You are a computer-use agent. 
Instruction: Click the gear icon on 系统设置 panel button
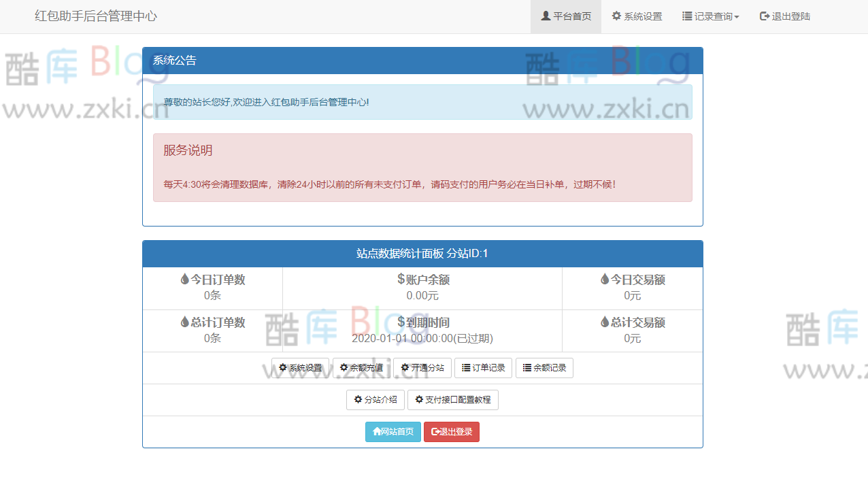tap(284, 367)
